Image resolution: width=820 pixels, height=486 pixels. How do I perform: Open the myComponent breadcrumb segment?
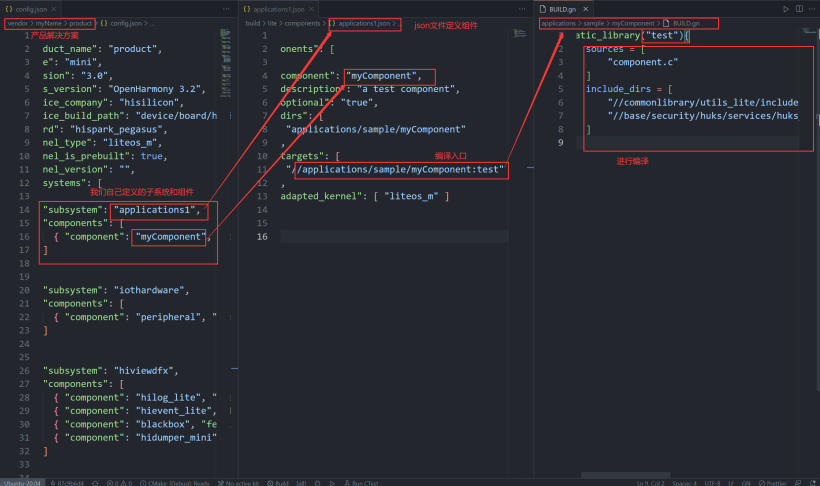click(633, 24)
